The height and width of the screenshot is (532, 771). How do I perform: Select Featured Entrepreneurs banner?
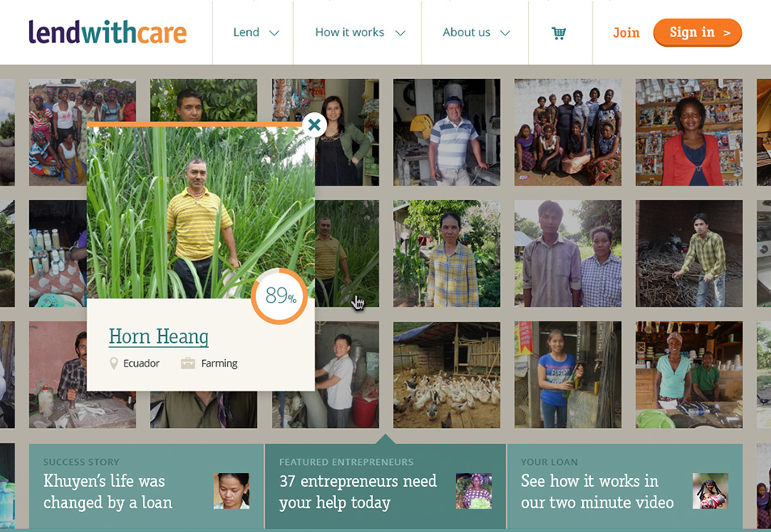tap(386, 486)
